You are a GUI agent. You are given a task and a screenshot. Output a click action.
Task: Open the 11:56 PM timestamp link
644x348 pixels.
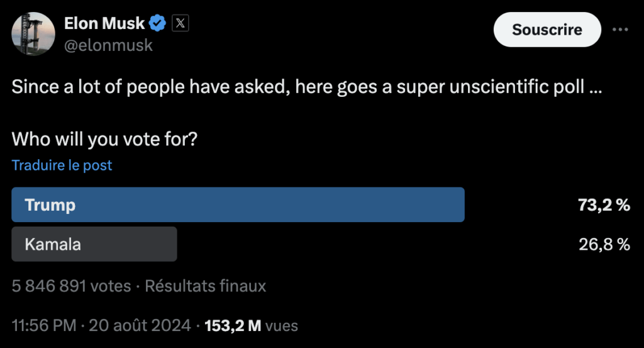coord(44,325)
